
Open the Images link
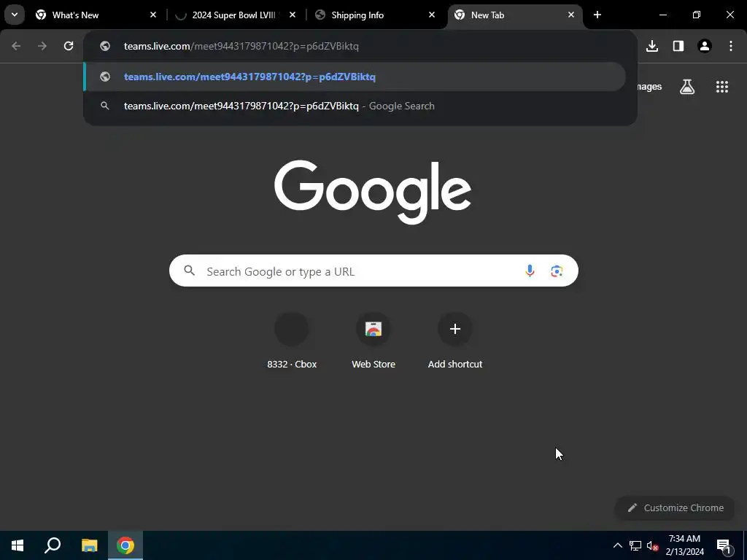coord(649,87)
